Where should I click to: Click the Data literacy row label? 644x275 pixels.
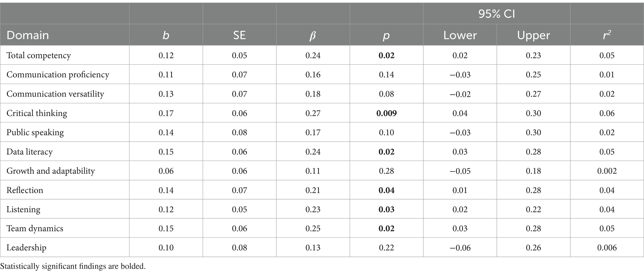click(30, 152)
